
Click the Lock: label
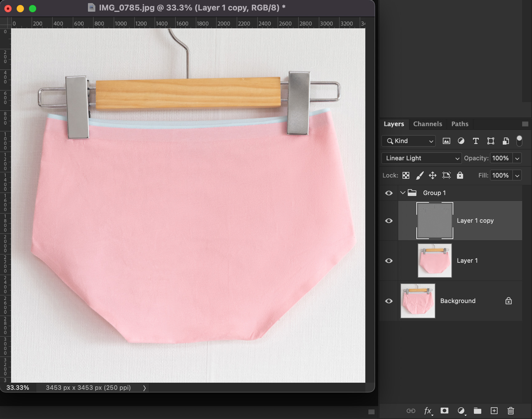pyautogui.click(x=390, y=175)
